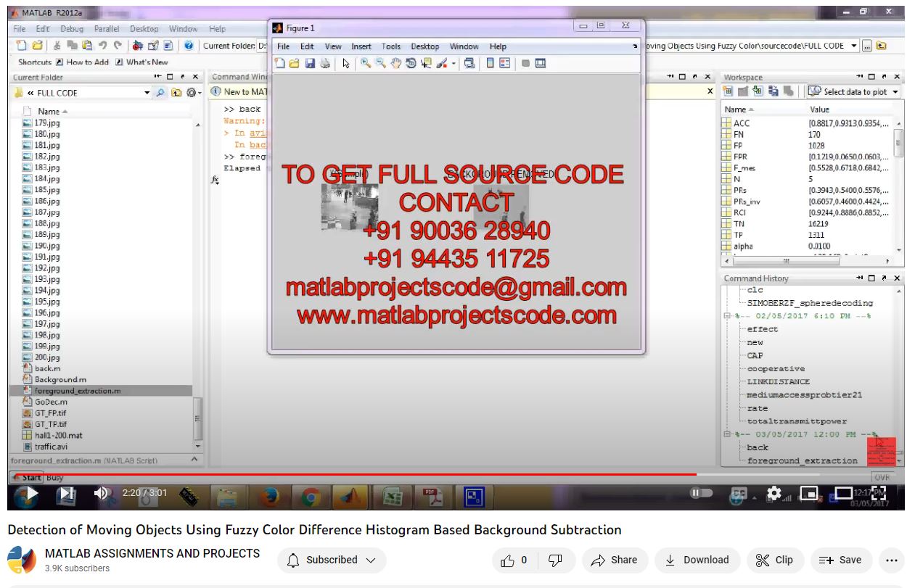
Task: Toggle closed captions on the video
Action: click(x=739, y=494)
